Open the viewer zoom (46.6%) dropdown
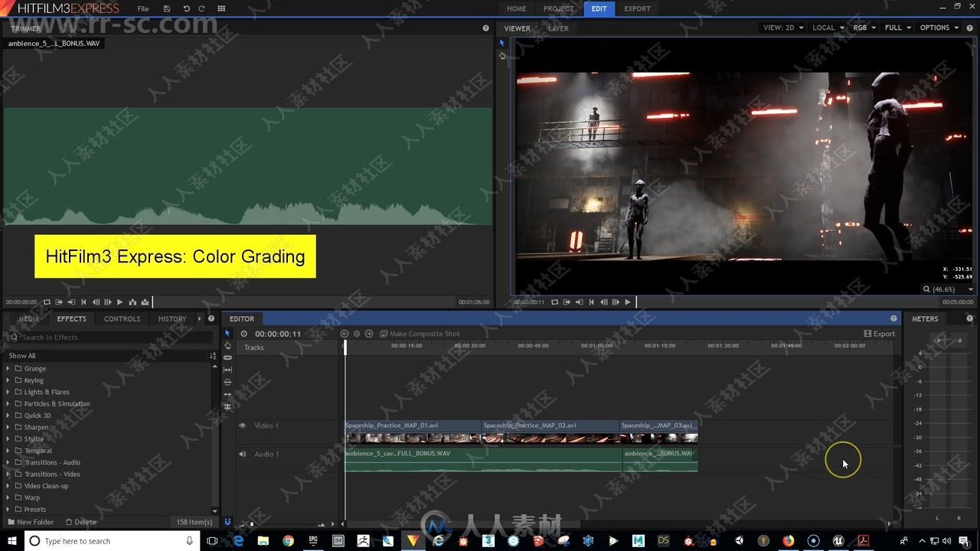 click(949, 289)
